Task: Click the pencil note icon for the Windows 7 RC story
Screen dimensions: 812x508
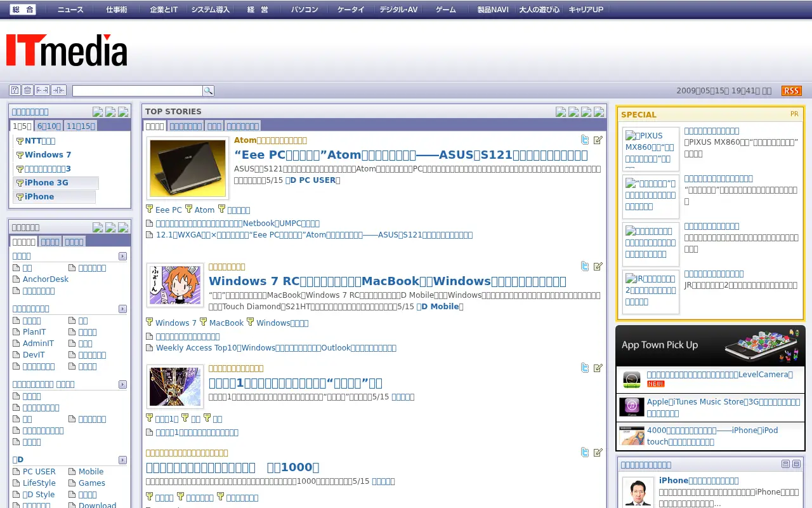Action: point(598,266)
